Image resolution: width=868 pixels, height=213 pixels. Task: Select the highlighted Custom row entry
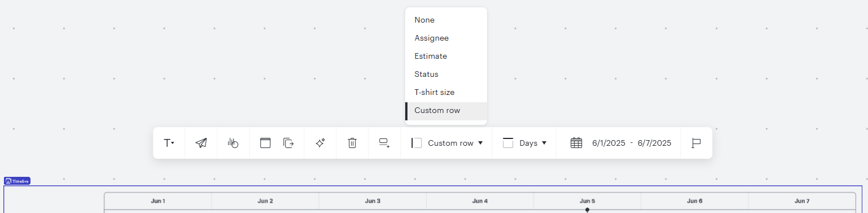446,111
